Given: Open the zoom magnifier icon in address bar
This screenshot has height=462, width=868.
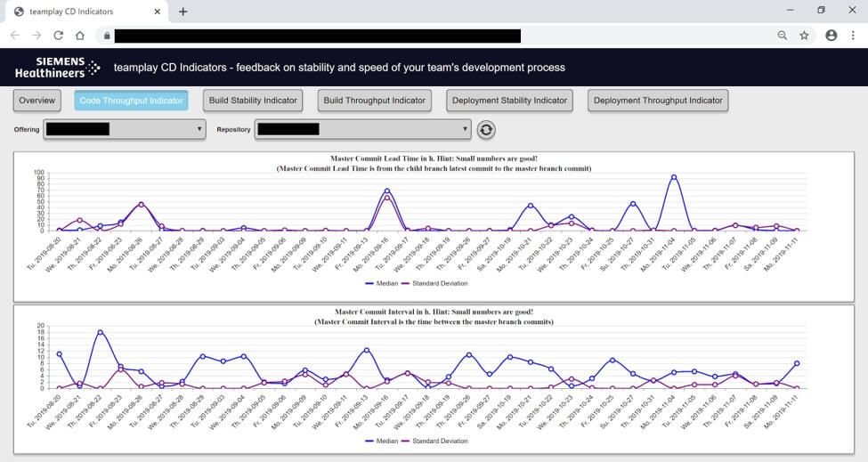Looking at the screenshot, I should (783, 36).
